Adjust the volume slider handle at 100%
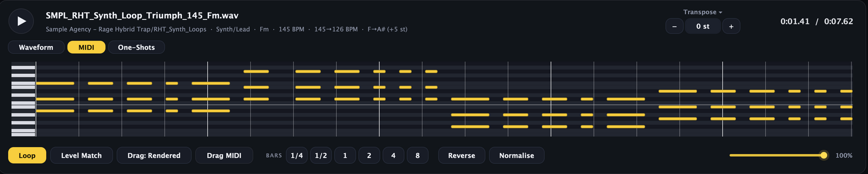 click(x=824, y=155)
